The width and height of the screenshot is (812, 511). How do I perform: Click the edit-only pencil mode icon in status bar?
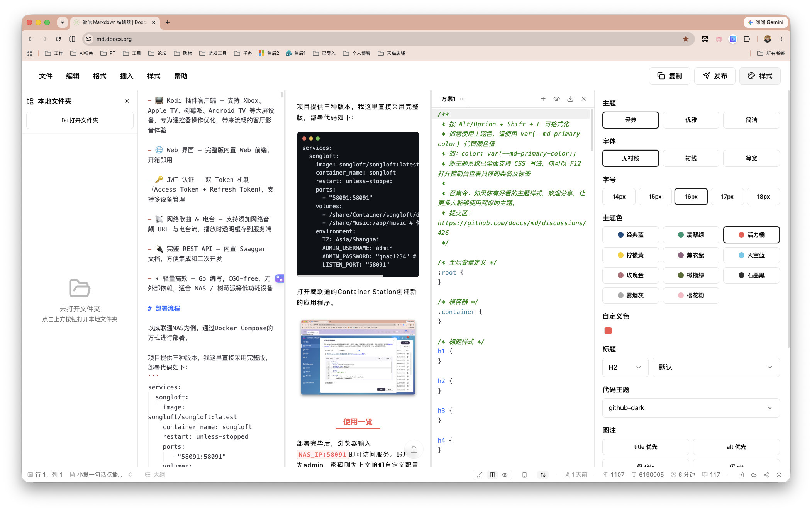pyautogui.click(x=480, y=475)
